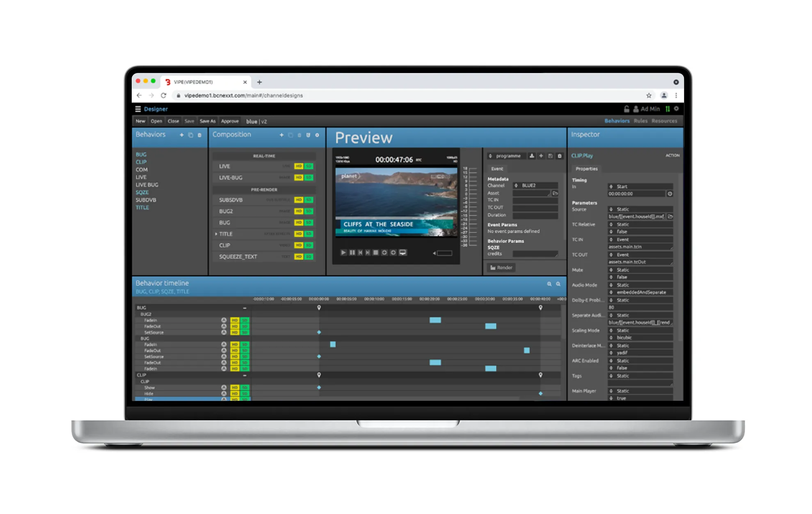Click monitor output icon in preview controls

(403, 253)
